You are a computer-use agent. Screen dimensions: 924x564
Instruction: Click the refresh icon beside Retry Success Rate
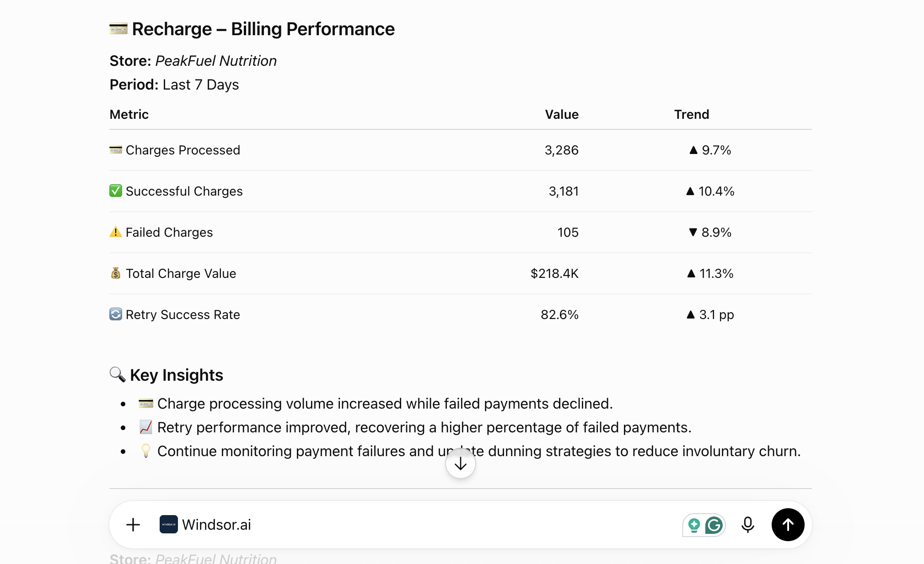(116, 314)
